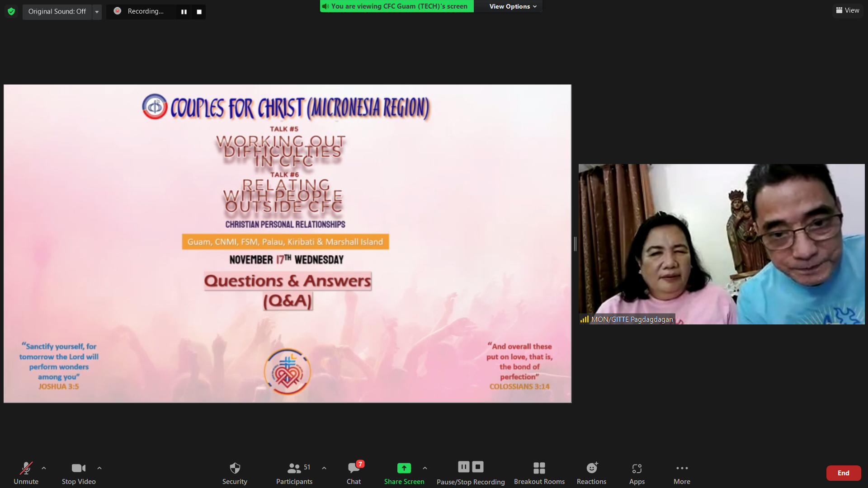Click 'You are viewing CFC Guam' banner

coord(397,6)
